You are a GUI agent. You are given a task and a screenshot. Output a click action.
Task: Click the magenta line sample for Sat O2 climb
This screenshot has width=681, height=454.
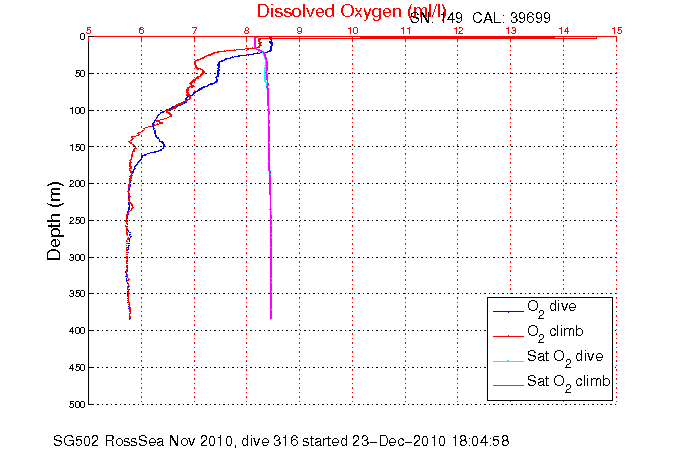tap(508, 385)
